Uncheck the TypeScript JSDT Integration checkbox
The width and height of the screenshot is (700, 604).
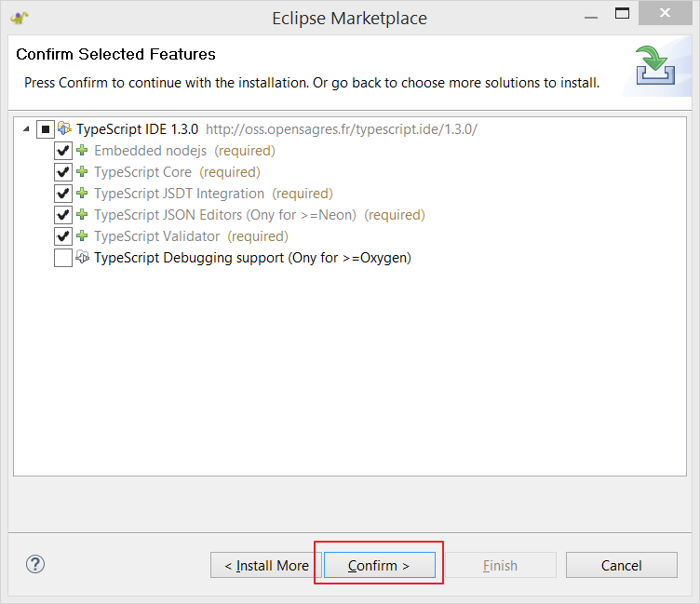(x=63, y=194)
